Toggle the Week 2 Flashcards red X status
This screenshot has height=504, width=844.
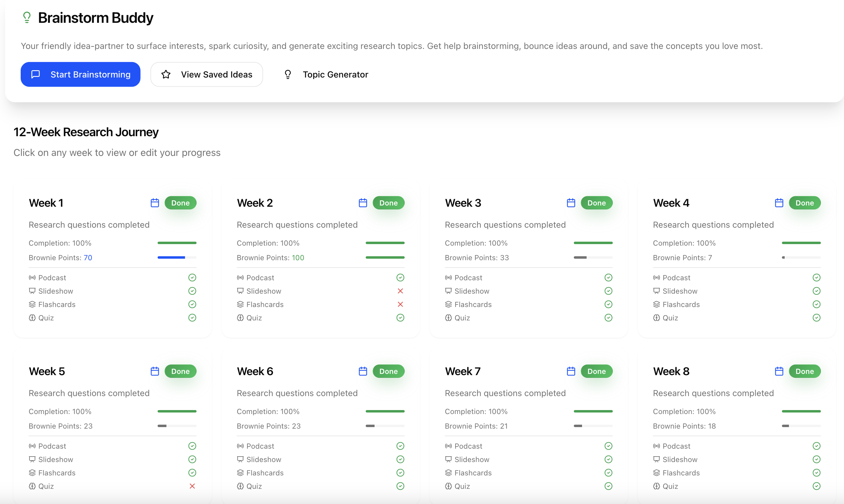pyautogui.click(x=400, y=304)
